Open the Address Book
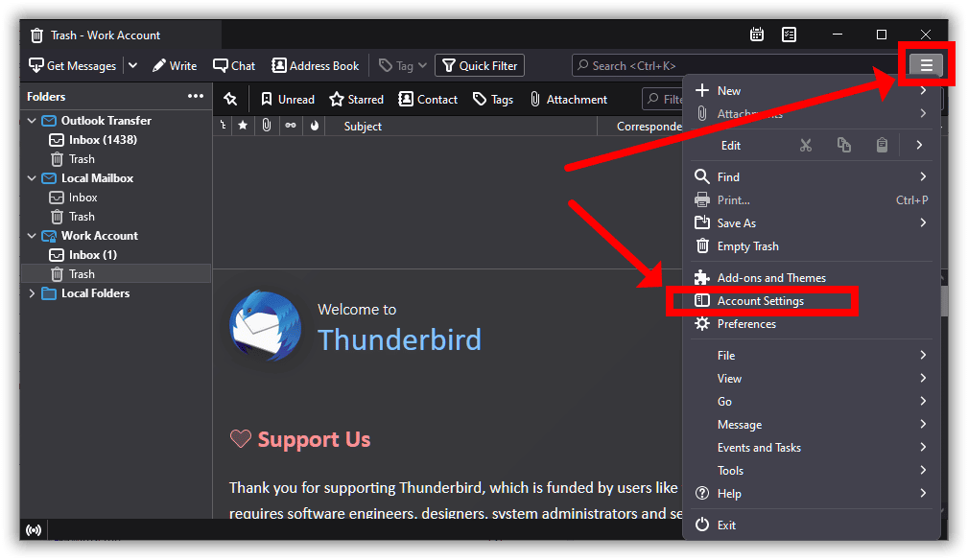This screenshot has height=560, width=968. [316, 66]
